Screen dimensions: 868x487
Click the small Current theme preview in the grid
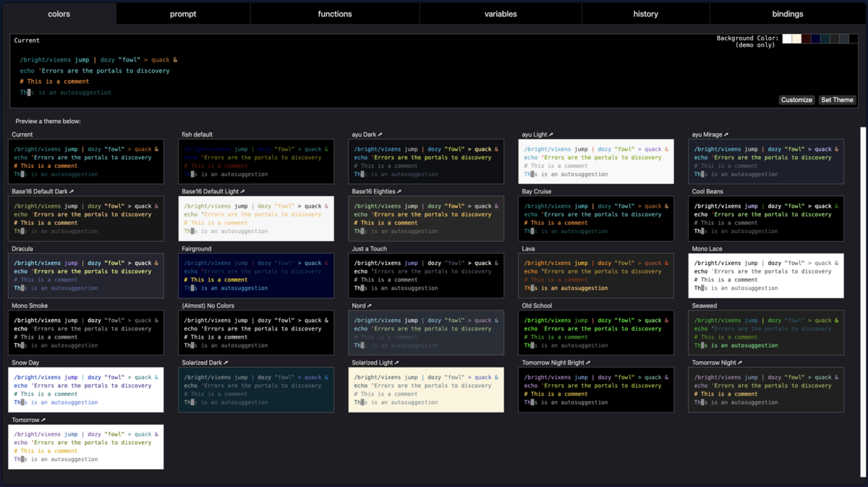point(86,161)
